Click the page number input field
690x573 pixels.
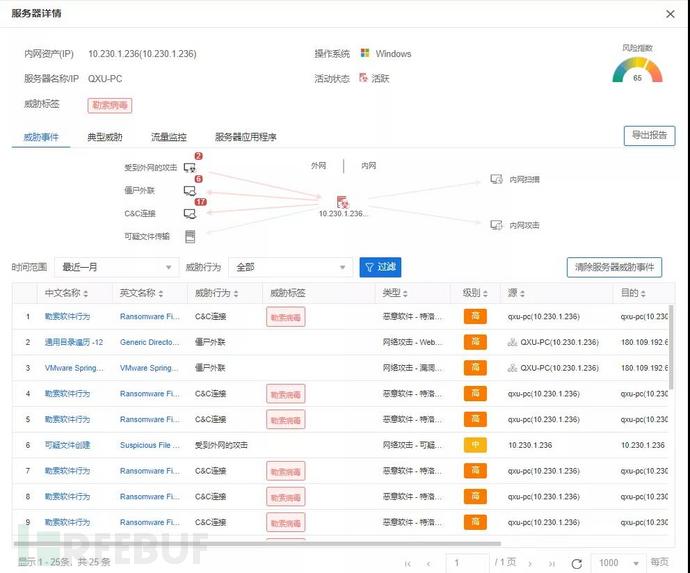coord(466,563)
